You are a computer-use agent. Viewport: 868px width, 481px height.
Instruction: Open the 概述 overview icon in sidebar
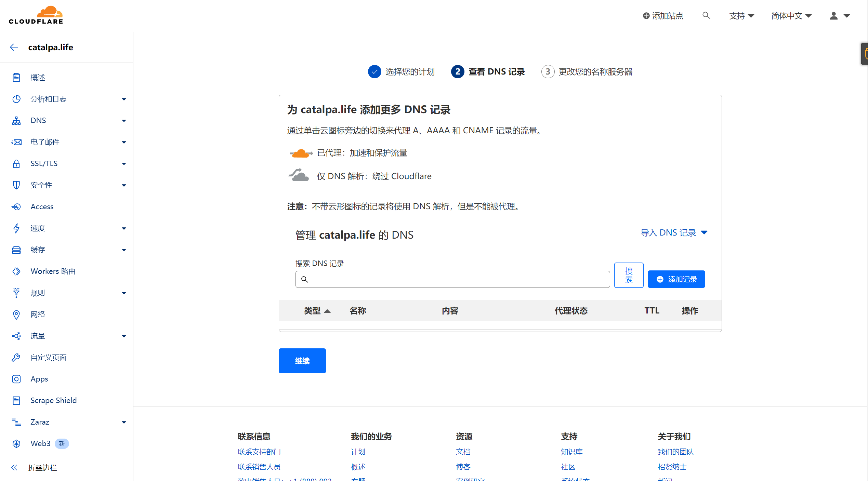click(16, 78)
